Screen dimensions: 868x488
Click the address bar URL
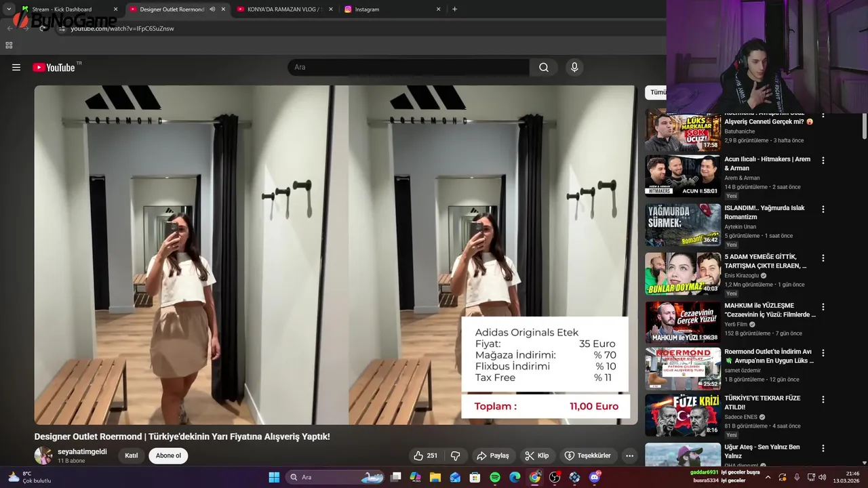click(x=122, y=28)
